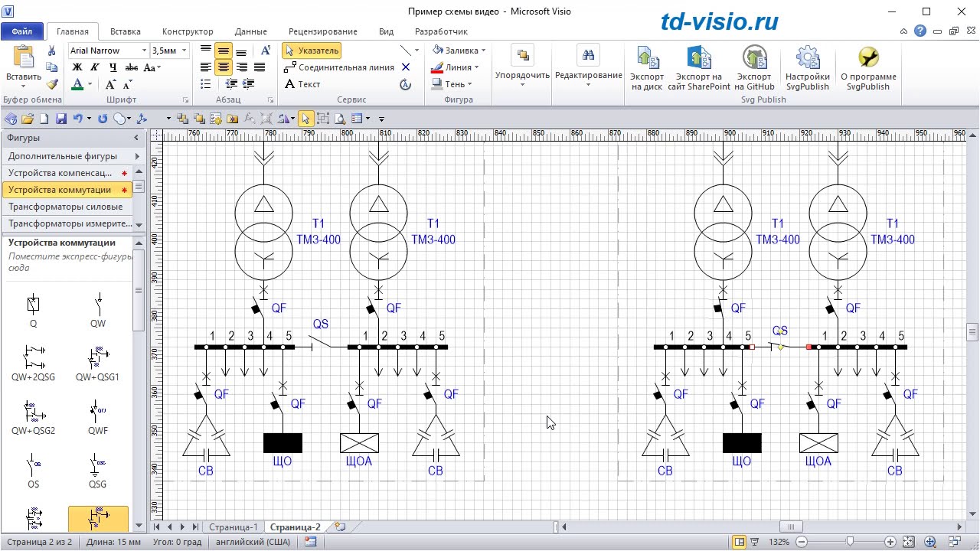980x551 pixels.
Task: Switch to the Вставка tab
Action: click(x=125, y=31)
